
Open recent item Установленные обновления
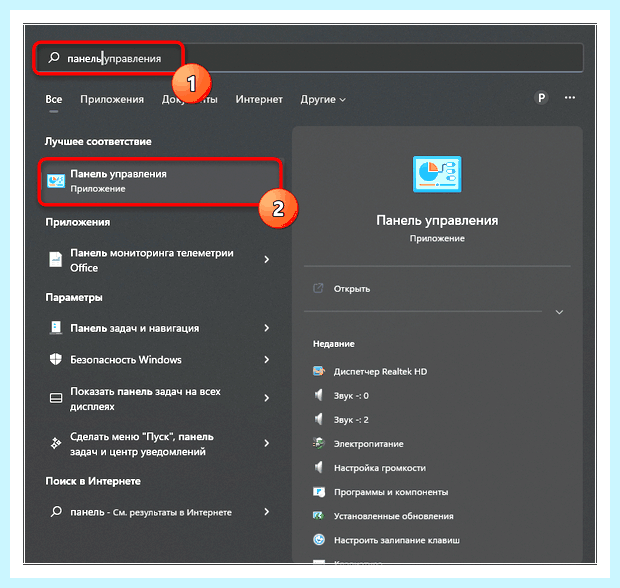pyautogui.click(x=394, y=516)
